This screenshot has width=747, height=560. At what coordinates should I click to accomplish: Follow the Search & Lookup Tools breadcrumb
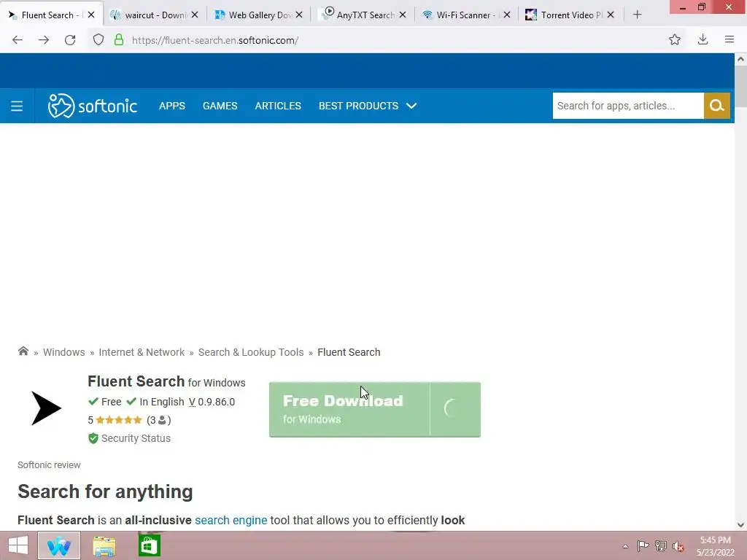click(251, 352)
